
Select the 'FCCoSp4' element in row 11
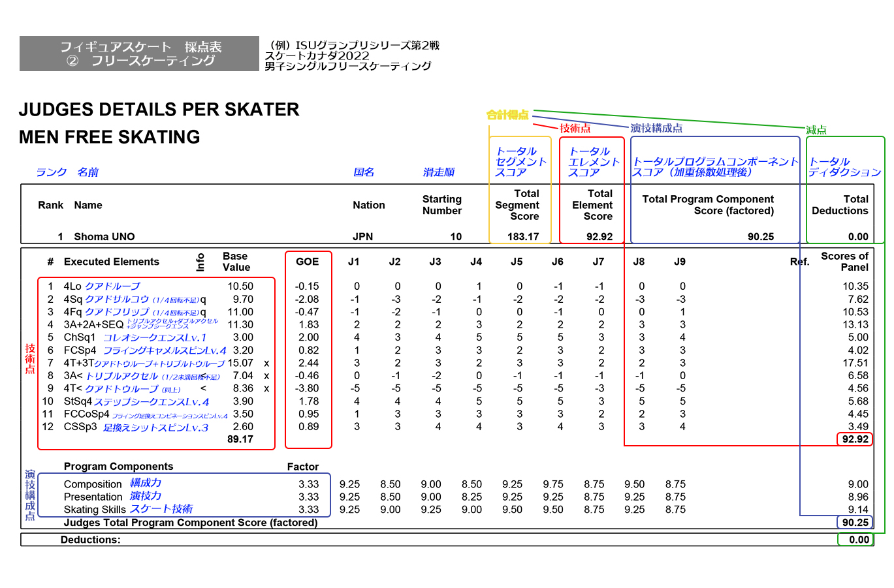(x=86, y=414)
